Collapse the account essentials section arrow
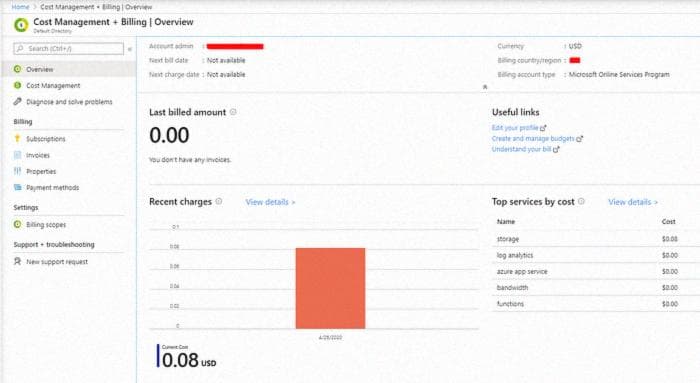This screenshot has height=383, width=700. click(x=485, y=87)
